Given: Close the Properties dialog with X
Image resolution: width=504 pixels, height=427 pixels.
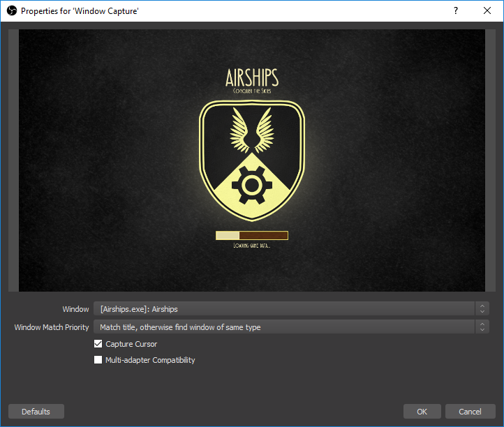Looking at the screenshot, I should [487, 10].
